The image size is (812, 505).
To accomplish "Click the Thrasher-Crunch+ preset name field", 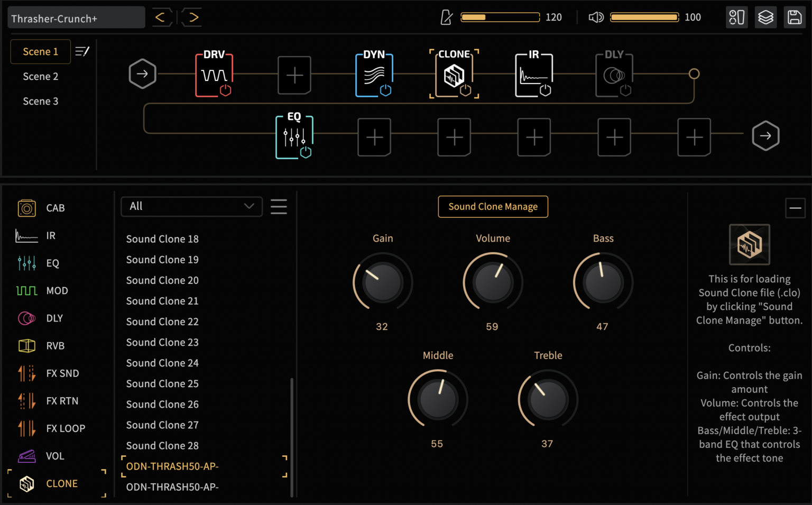I will click(76, 17).
